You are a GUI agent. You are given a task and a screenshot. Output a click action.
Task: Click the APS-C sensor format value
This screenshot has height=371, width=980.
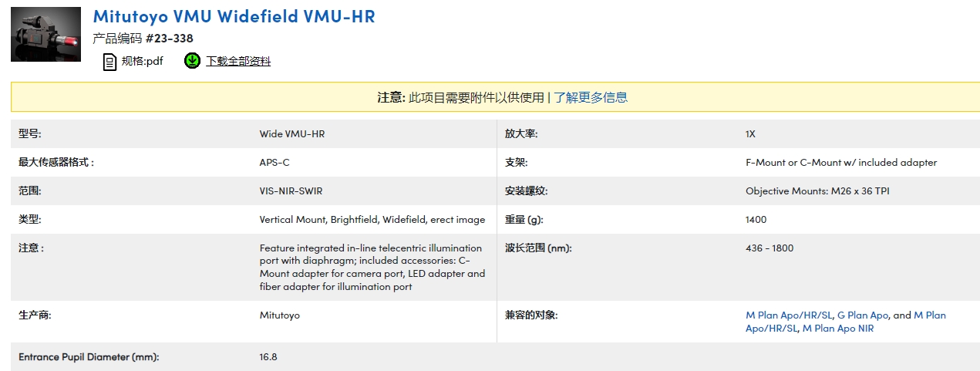[274, 163]
